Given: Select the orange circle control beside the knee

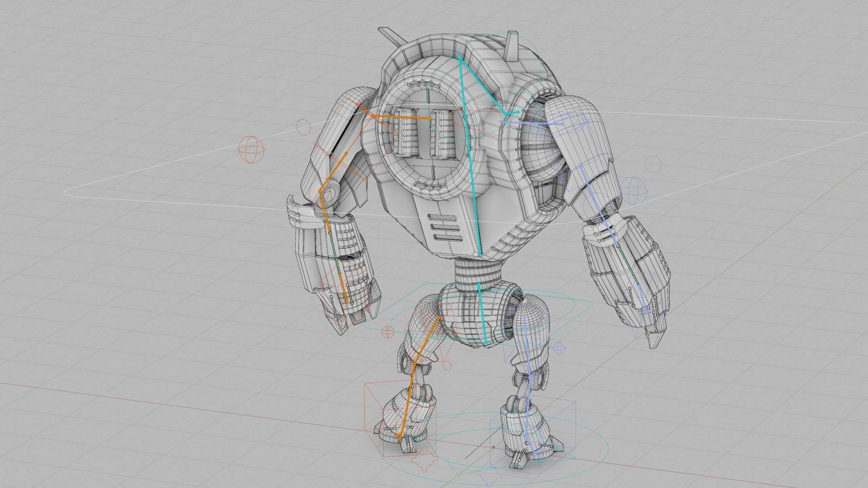Looking at the screenshot, I should tap(447, 366).
